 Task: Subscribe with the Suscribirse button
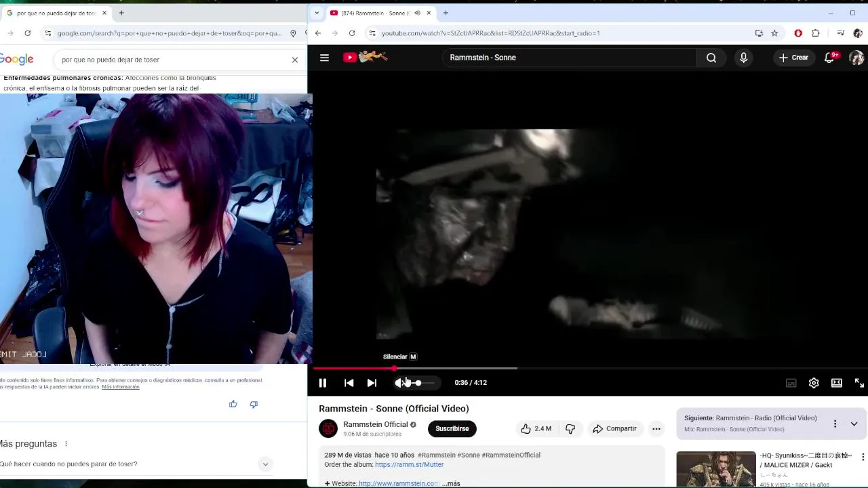click(452, 428)
